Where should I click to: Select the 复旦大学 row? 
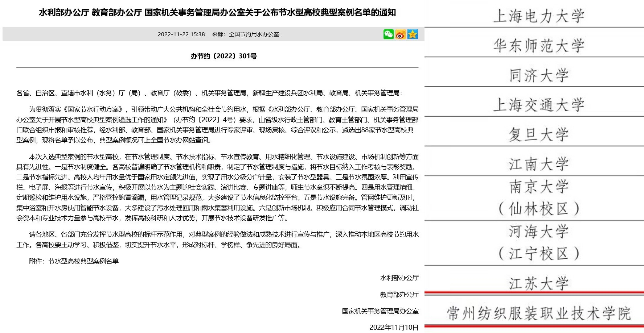[x=539, y=135]
